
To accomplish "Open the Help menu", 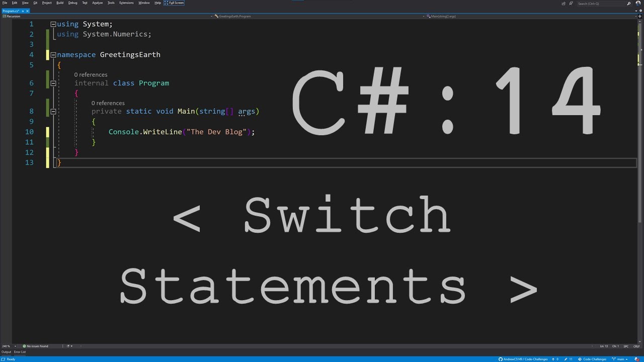I will pos(158,3).
